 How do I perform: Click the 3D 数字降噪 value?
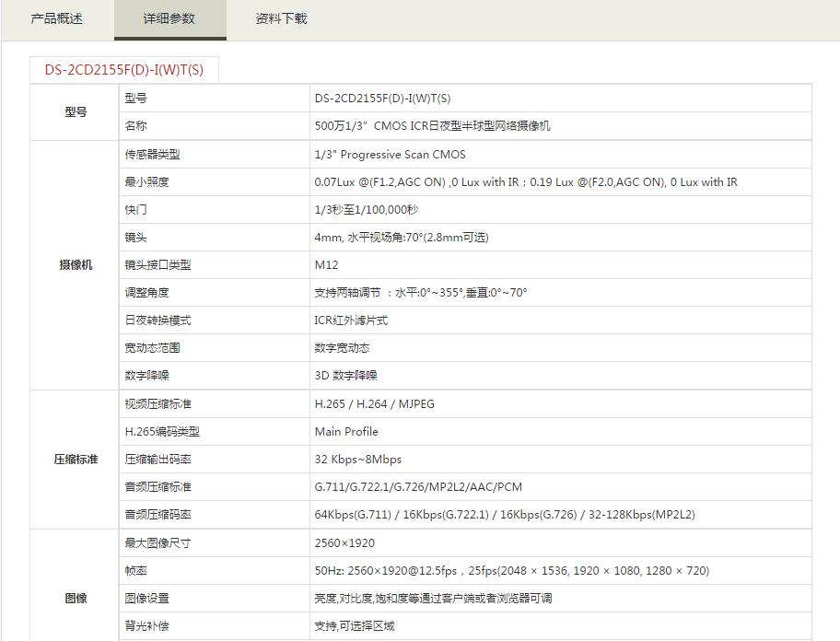(x=345, y=376)
